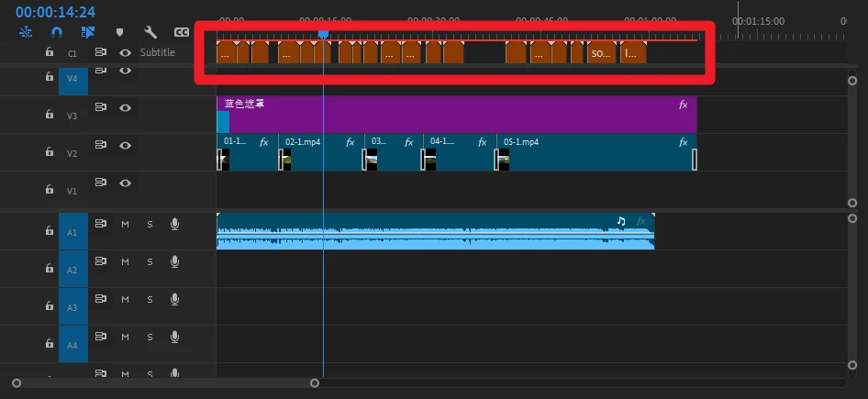Mute the A2 audio track
The image size is (868, 399).
125,261
